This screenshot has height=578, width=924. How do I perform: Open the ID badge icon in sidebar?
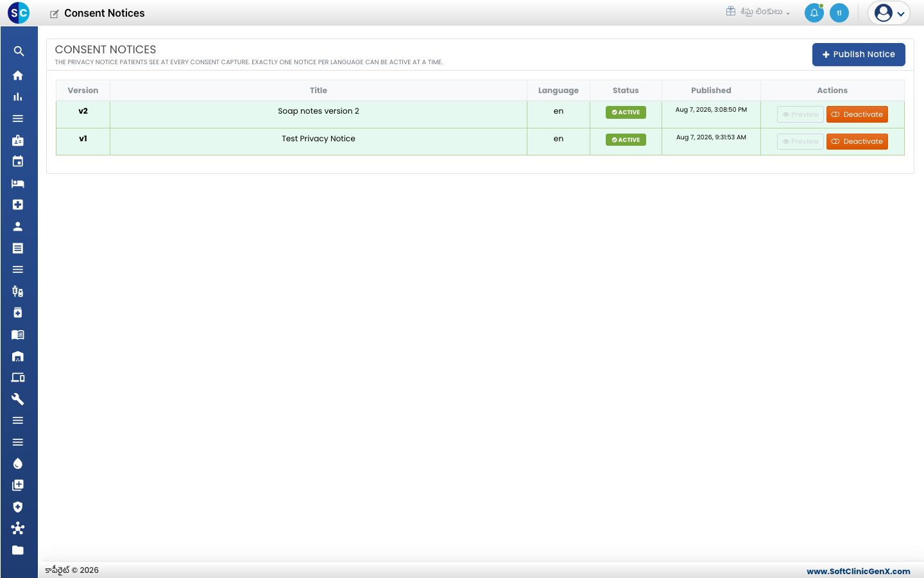[18, 140]
